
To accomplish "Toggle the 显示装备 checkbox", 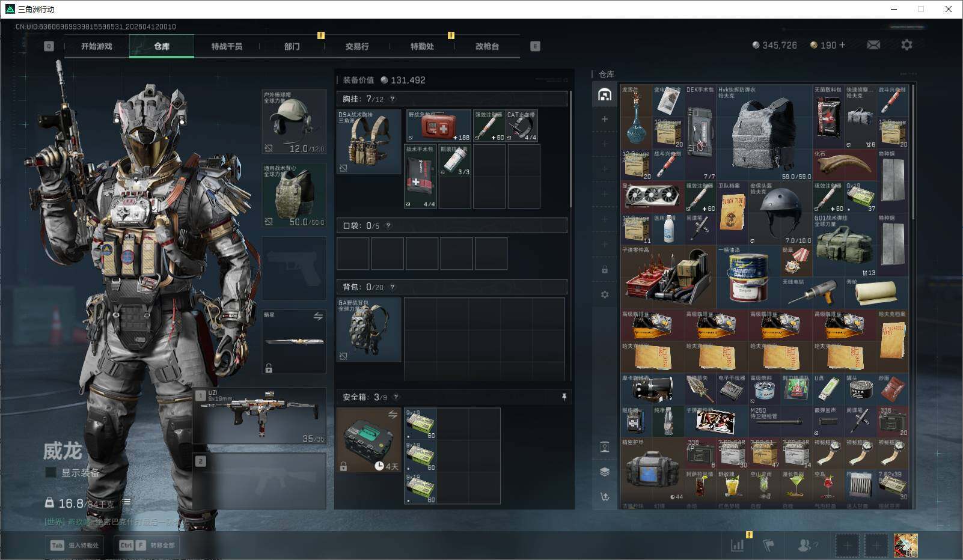I will coord(51,472).
